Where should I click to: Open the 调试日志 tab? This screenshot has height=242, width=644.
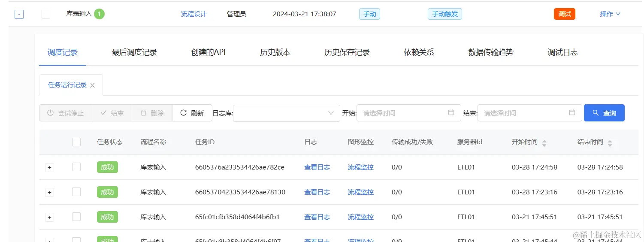(x=562, y=52)
